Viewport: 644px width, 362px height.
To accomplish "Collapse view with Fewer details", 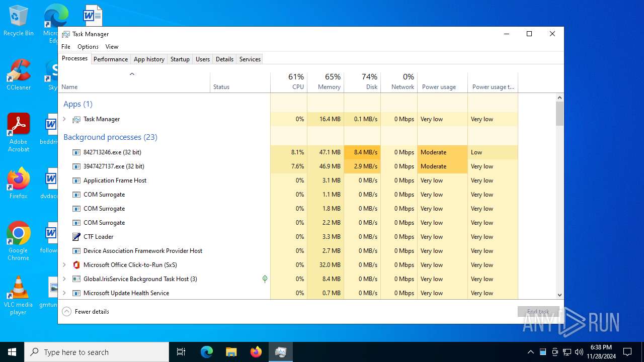I will pos(86,312).
